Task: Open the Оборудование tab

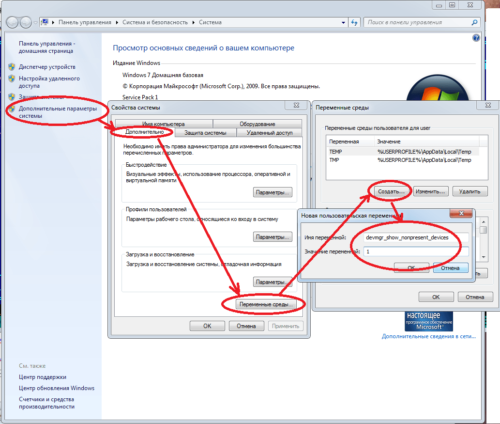Action: 257,124
